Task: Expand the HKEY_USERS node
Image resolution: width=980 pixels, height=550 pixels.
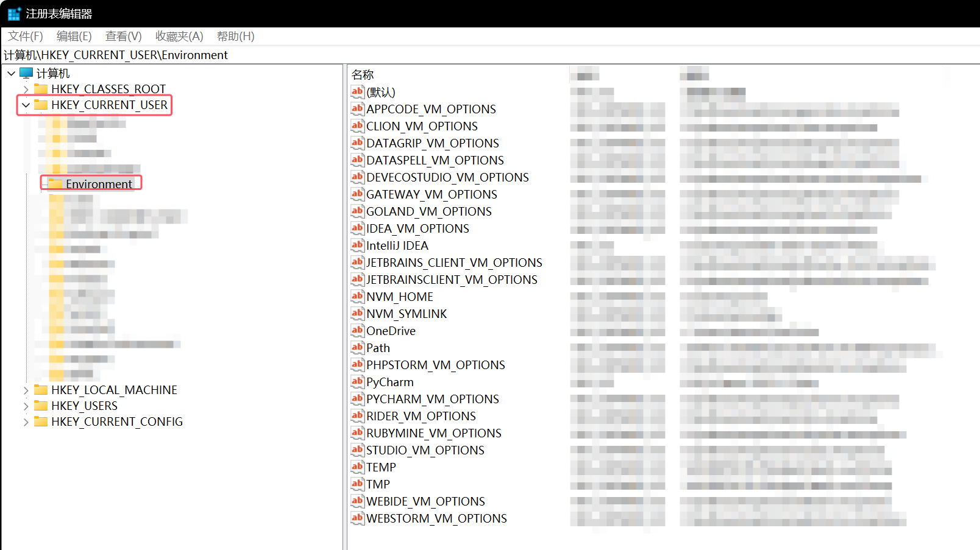Action: [26, 406]
